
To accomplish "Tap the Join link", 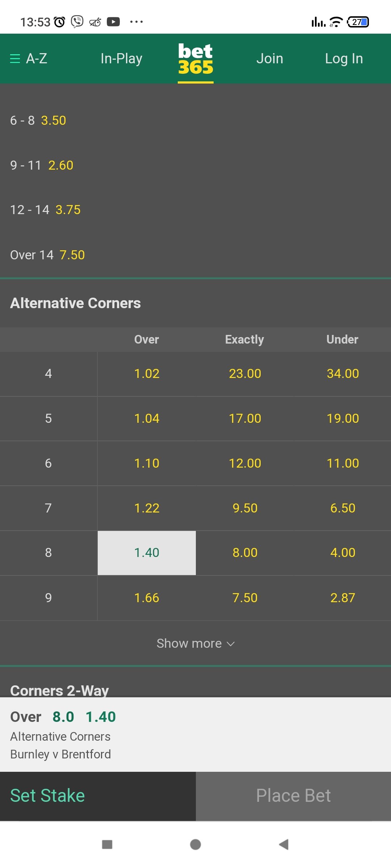I will tap(270, 59).
